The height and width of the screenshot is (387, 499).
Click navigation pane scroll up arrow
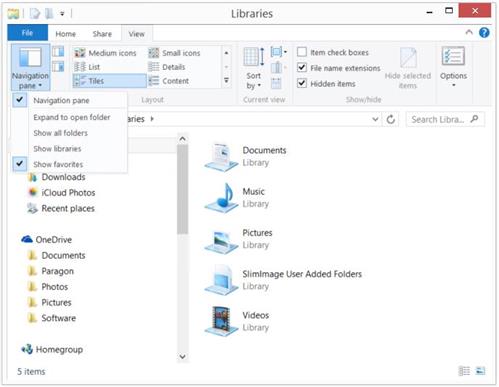point(182,139)
